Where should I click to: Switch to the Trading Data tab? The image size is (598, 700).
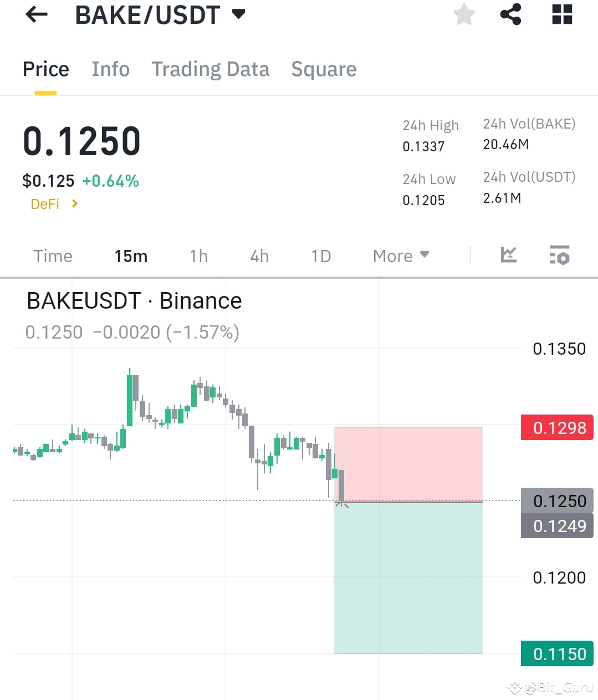coord(211,69)
